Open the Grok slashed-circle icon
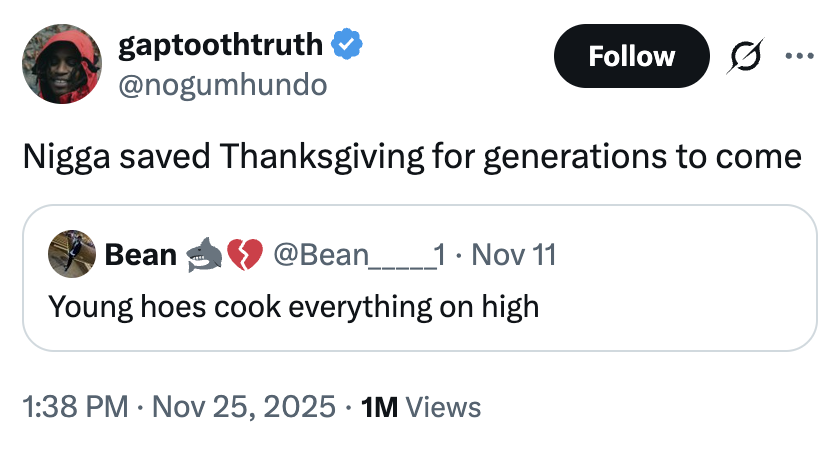 740,56
